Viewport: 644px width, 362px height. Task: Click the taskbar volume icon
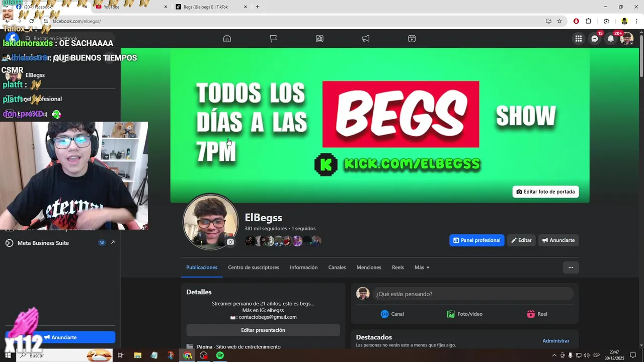(587, 355)
